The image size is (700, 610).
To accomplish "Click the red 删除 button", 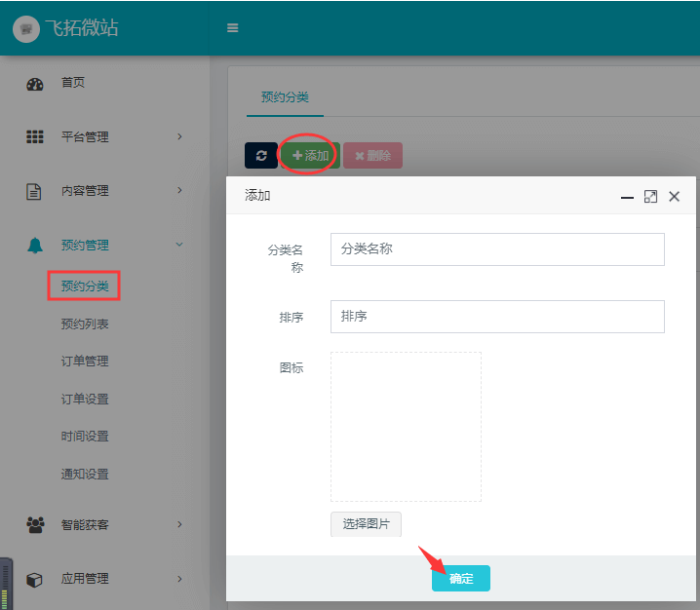I will click(x=372, y=155).
